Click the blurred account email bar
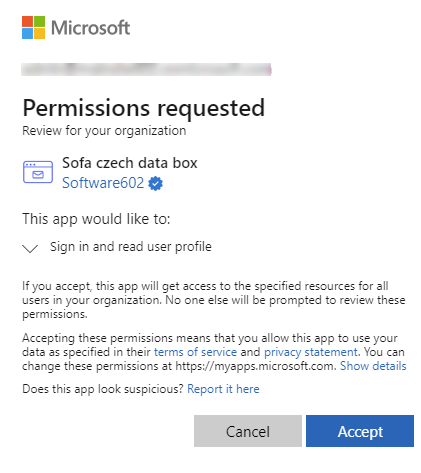421x473 pixels. [146, 70]
